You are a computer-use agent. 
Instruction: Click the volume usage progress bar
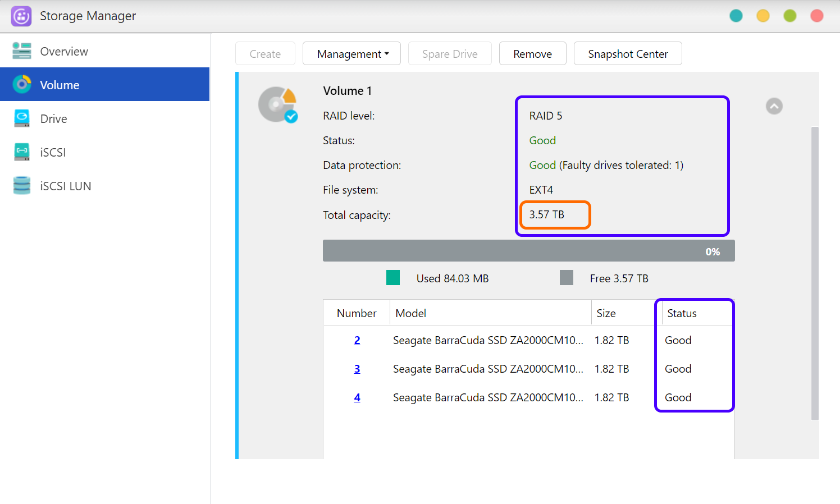528,251
